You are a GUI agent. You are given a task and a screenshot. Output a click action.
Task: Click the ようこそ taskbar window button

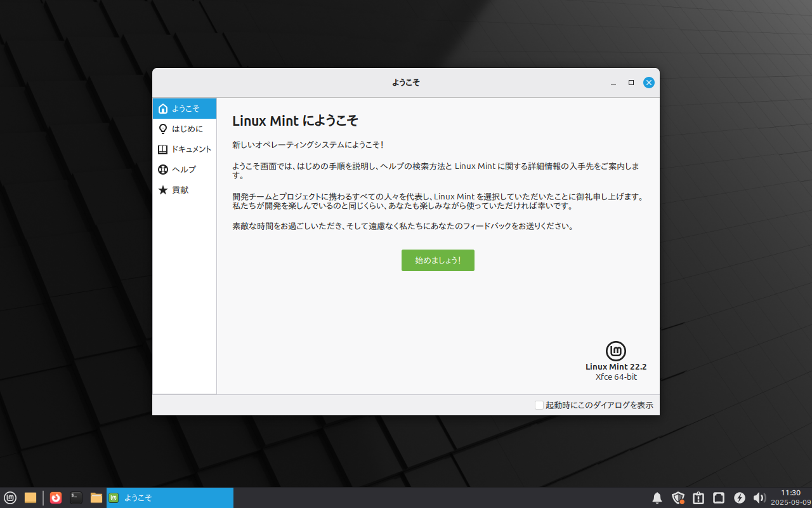[170, 498]
